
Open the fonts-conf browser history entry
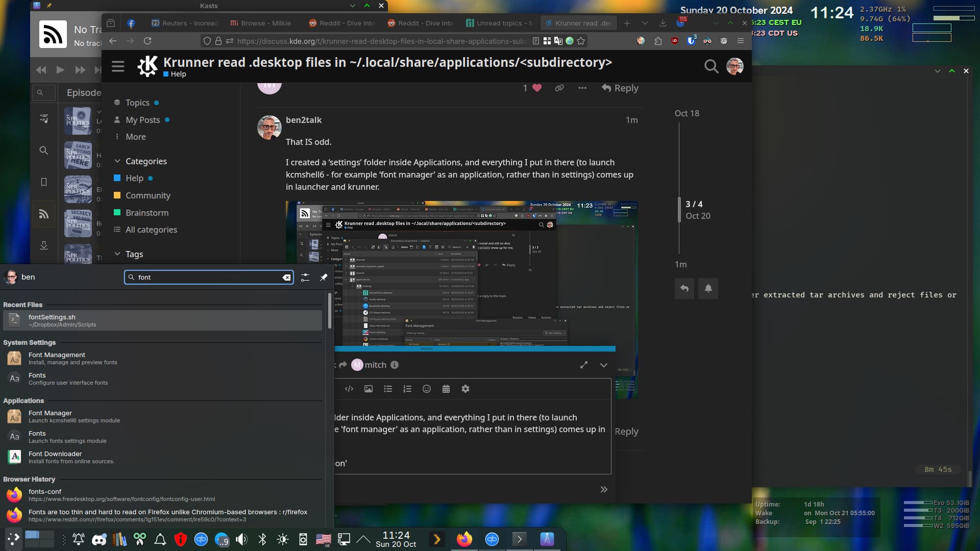click(162, 495)
